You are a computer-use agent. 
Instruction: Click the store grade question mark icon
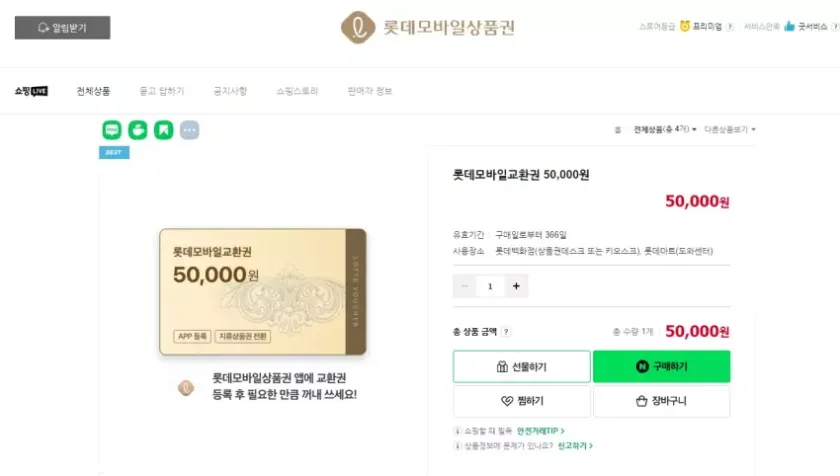pos(729,27)
